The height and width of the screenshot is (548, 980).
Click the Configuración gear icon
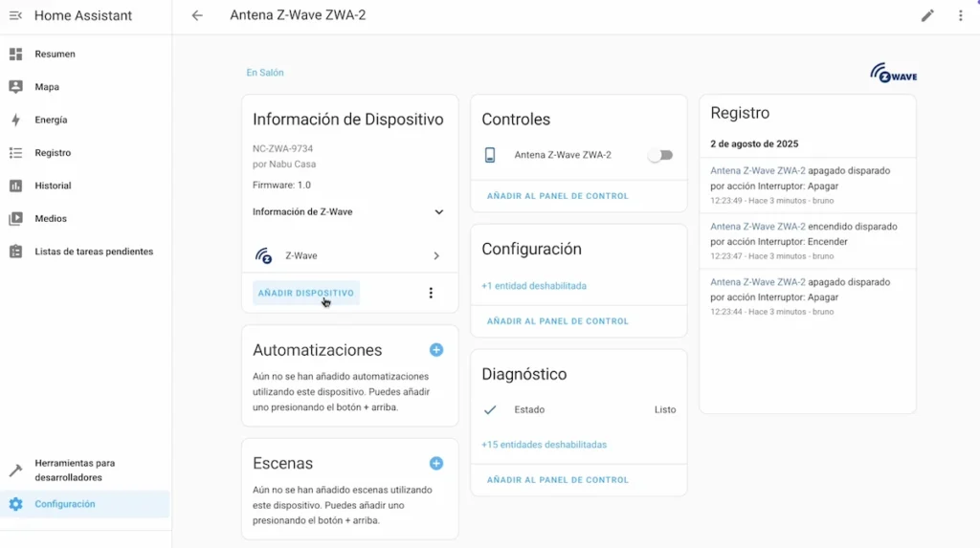point(15,504)
